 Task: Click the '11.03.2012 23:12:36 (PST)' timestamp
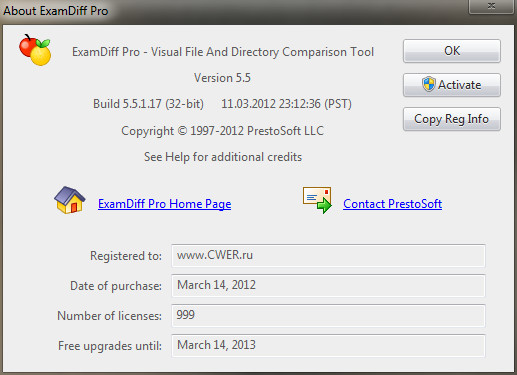pos(286,104)
